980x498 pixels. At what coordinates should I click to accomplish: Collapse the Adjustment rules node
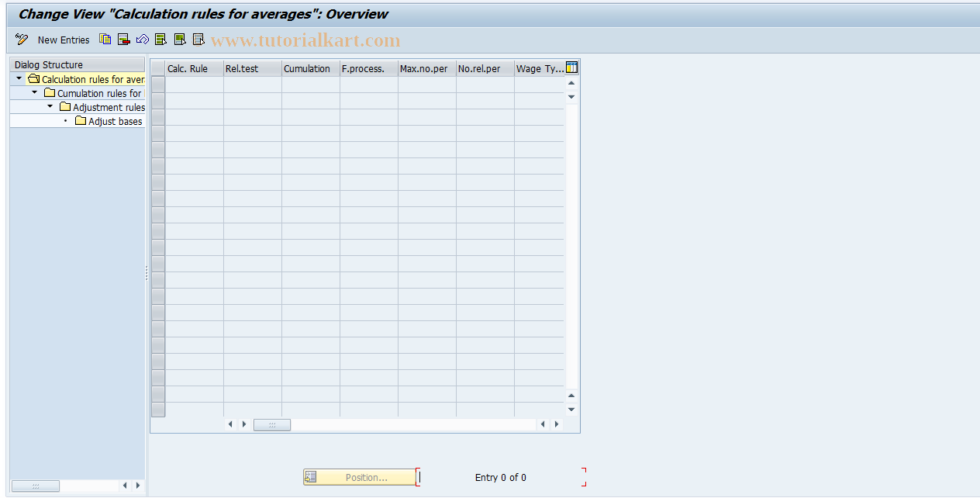pyautogui.click(x=50, y=106)
